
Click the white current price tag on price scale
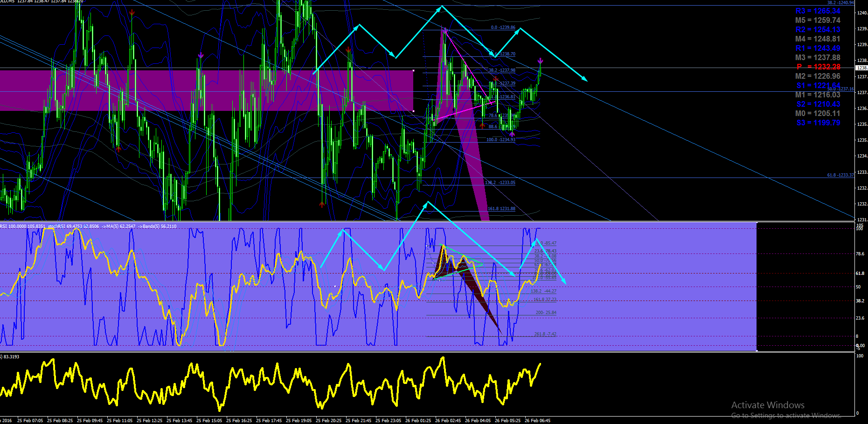[x=861, y=68]
